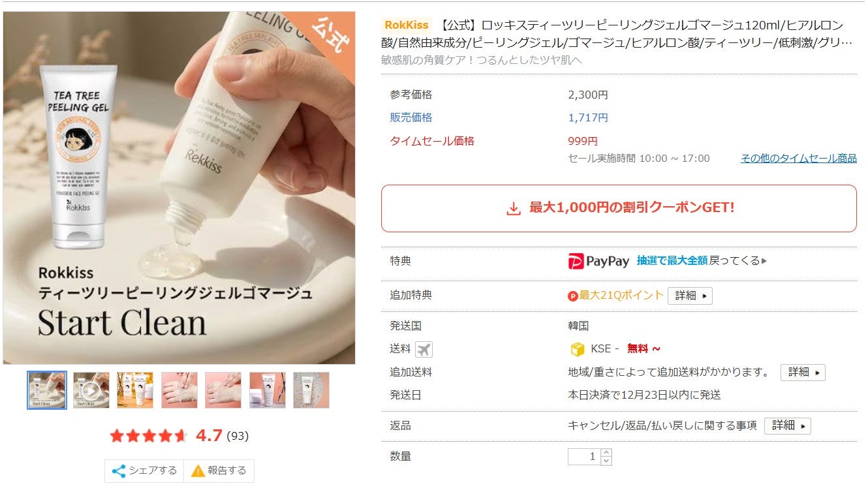
Task: Click the yellow KSE package icon
Action: pyautogui.click(x=578, y=349)
